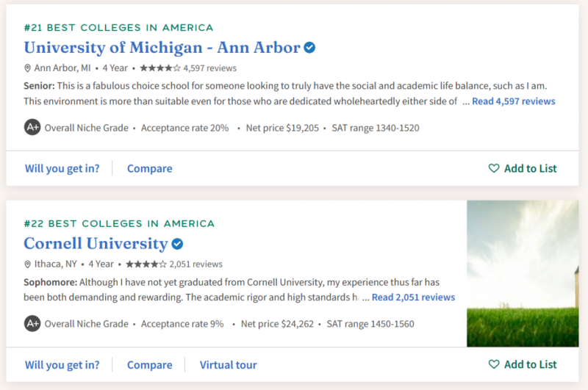Open the Cornell University title link

(96, 244)
